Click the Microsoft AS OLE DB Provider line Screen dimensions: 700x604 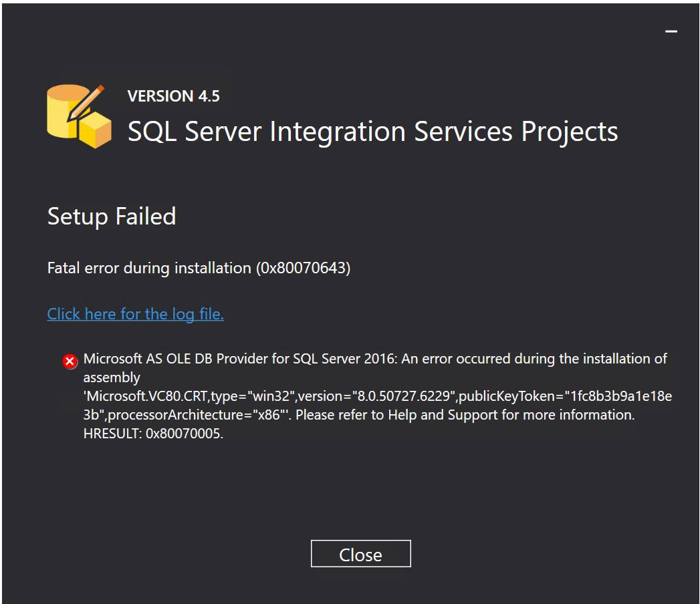pos(375,359)
